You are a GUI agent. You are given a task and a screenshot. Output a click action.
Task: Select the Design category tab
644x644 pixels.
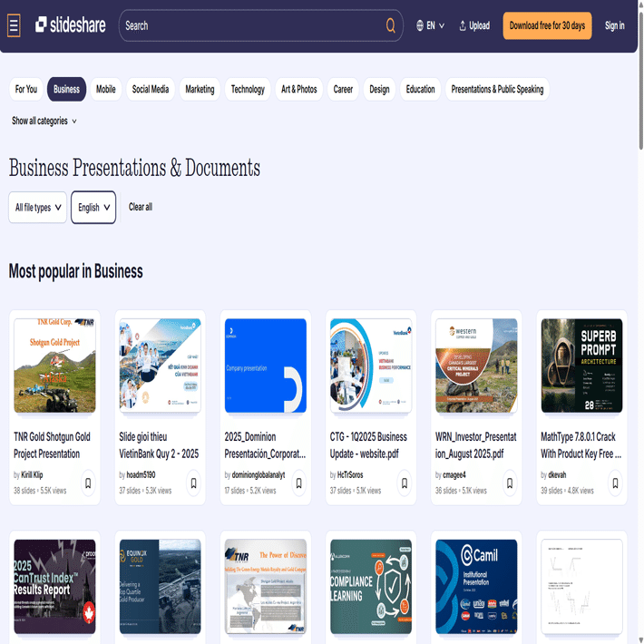pyautogui.click(x=379, y=89)
